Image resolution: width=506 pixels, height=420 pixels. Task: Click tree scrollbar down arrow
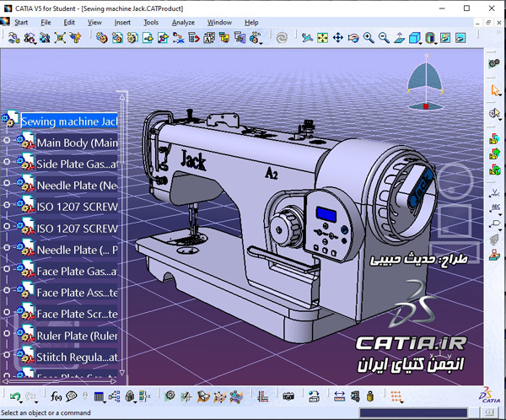click(x=122, y=373)
